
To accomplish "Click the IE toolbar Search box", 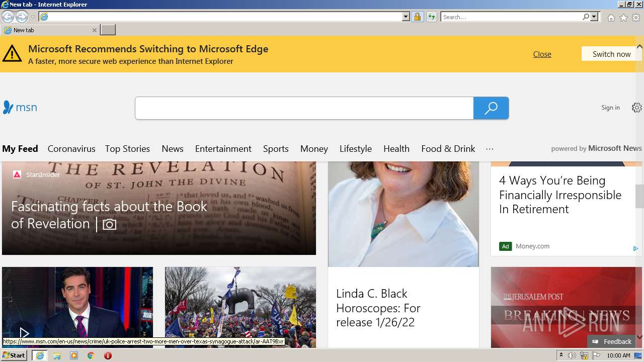I will [x=511, y=17].
